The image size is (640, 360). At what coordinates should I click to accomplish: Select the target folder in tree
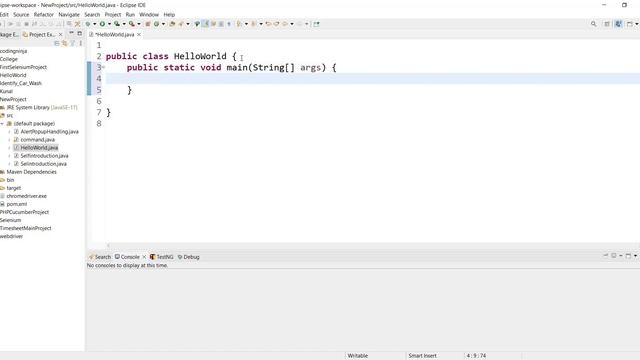[13, 188]
